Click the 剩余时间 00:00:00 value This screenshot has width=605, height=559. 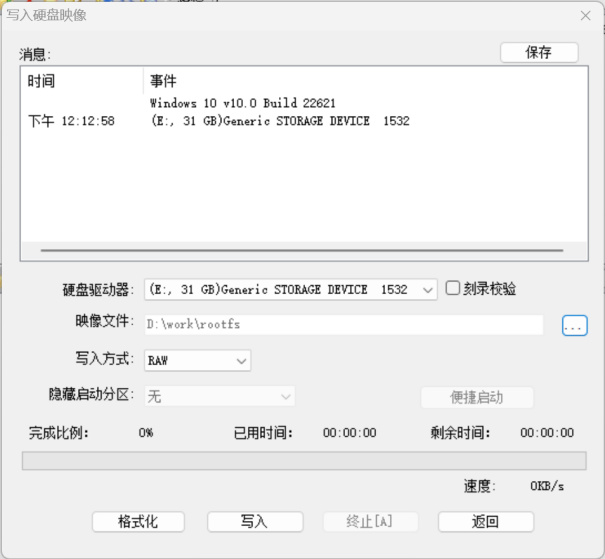click(547, 433)
